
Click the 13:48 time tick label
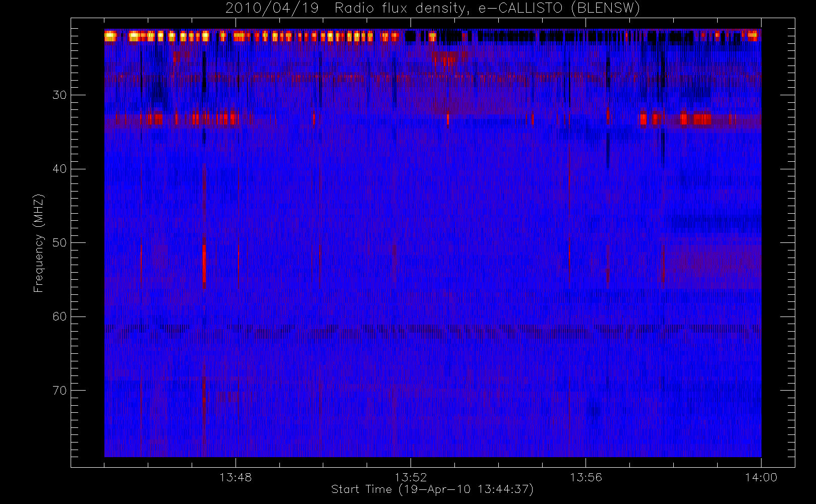236,477
